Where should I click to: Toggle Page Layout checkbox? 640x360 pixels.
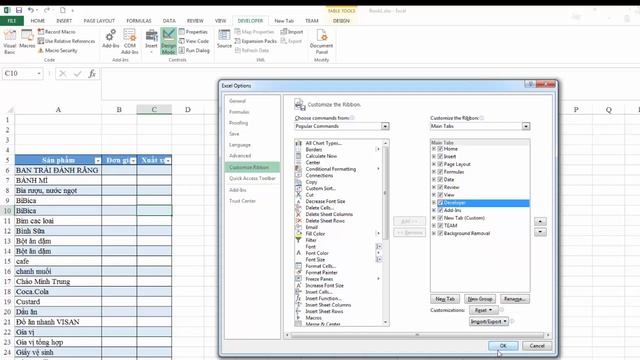tap(440, 164)
